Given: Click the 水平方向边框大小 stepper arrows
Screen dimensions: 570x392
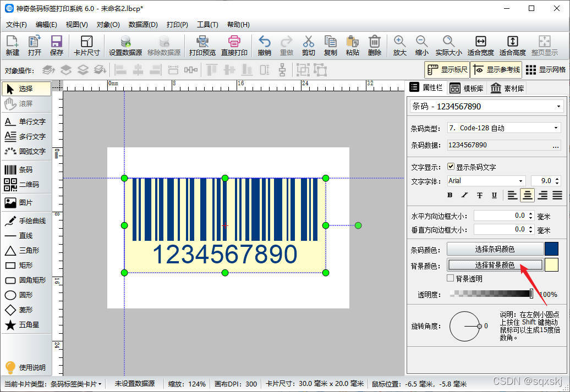Looking at the screenshot, I should [x=531, y=216].
